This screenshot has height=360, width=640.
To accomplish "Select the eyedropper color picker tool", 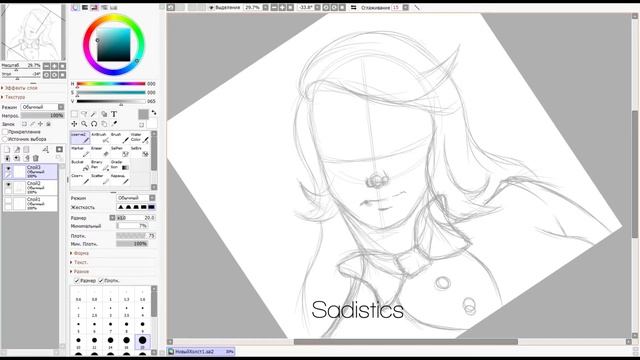I will click(x=114, y=124).
